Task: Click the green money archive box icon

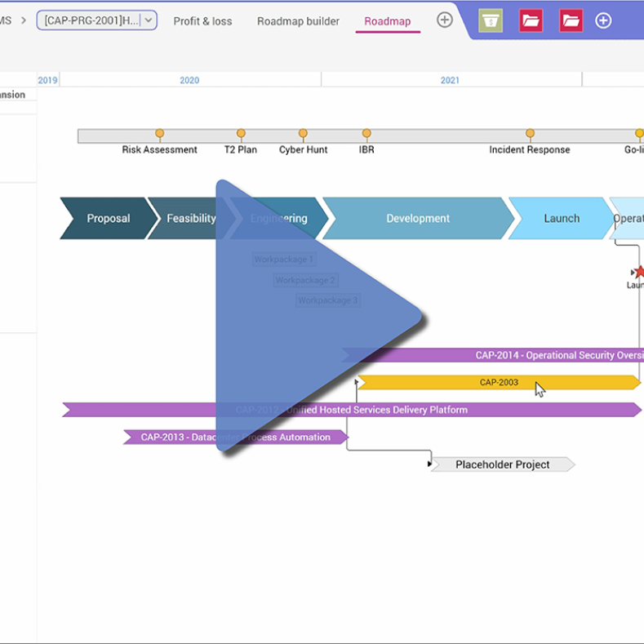Action: (491, 20)
